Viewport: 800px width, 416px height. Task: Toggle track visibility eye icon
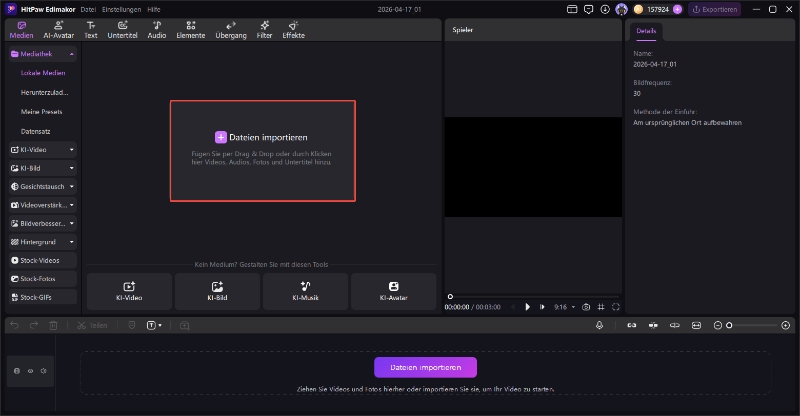pos(30,371)
